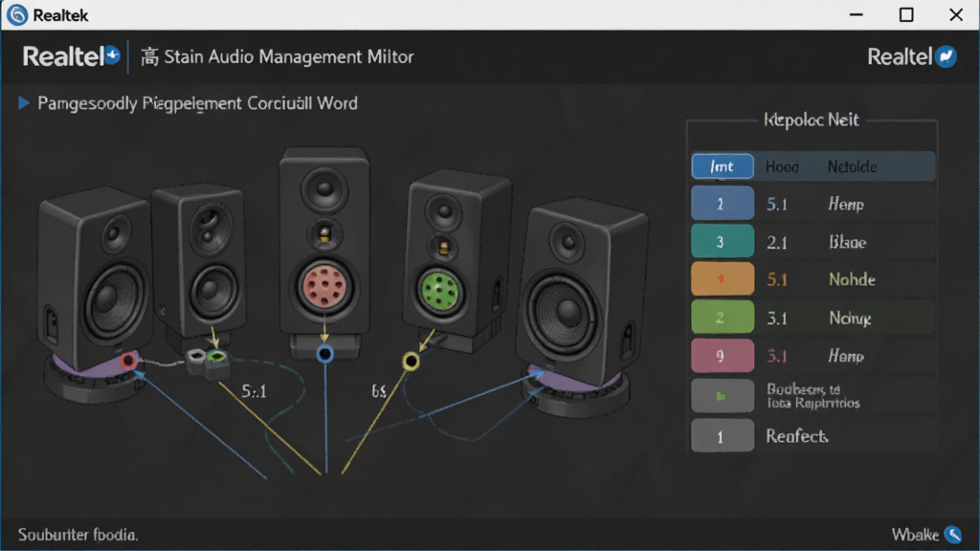Click the grey swatch numbered 1 beside Reafect

pyautogui.click(x=723, y=435)
